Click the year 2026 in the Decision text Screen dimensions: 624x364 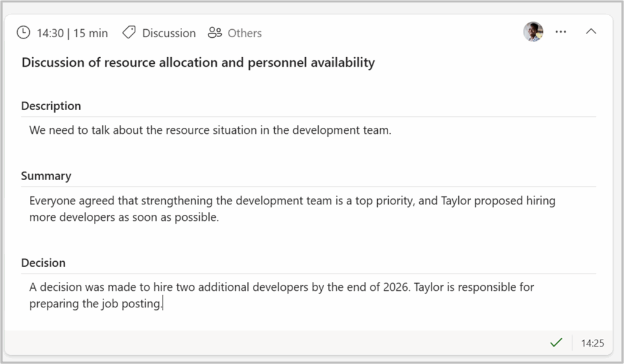coord(397,287)
